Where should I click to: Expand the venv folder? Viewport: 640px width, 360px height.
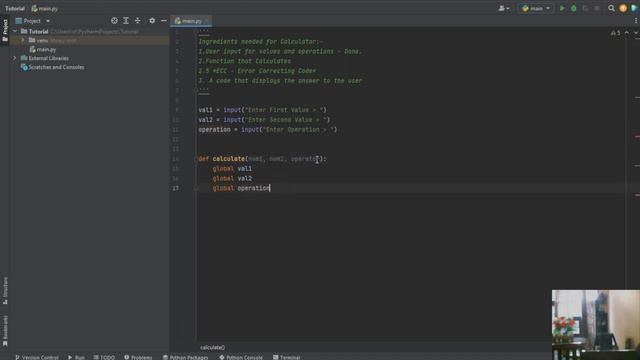23,40
